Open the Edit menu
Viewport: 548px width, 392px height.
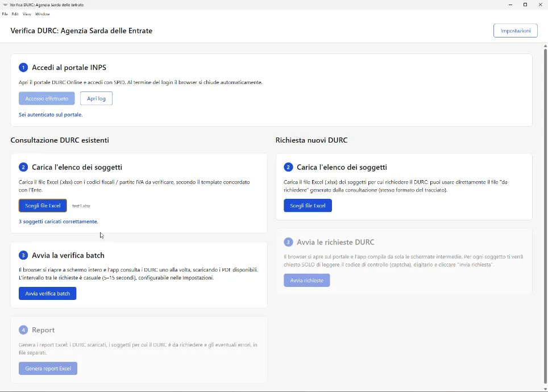[x=15, y=14]
